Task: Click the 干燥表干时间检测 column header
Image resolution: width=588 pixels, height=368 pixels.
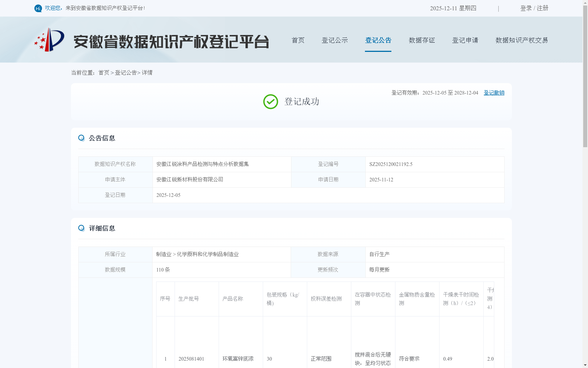Action: pyautogui.click(x=461, y=299)
